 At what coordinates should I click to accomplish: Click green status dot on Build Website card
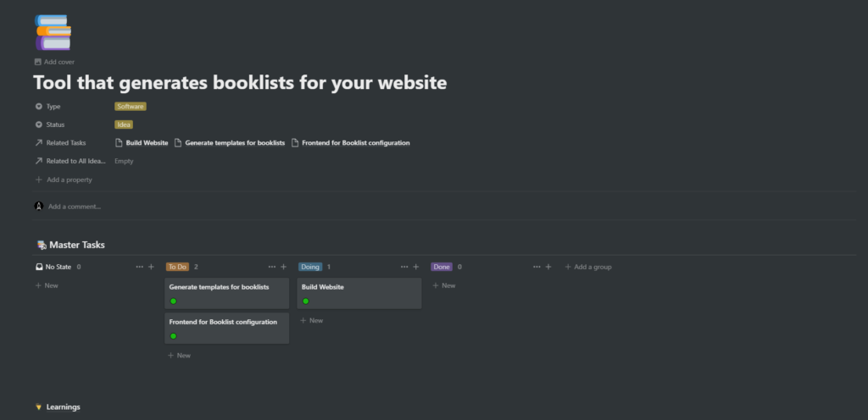(306, 301)
